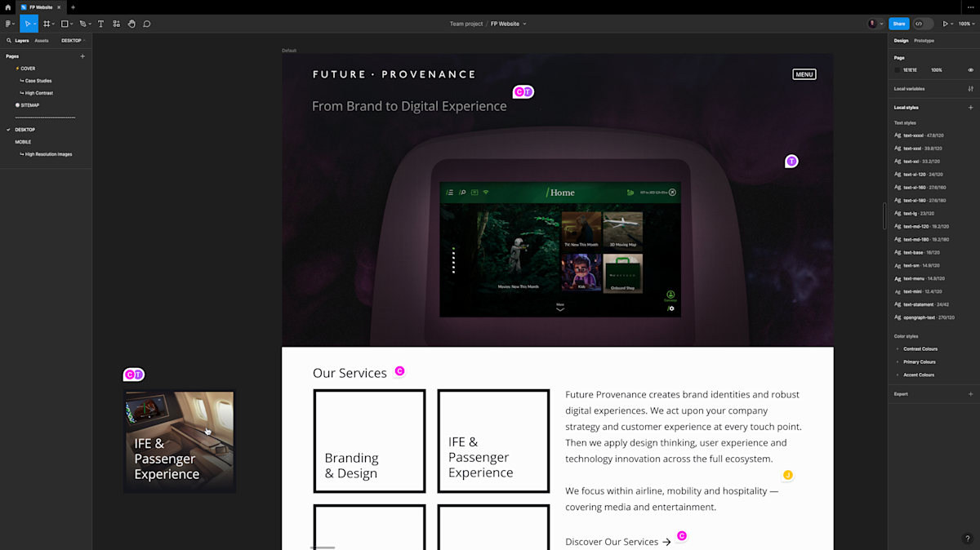The width and height of the screenshot is (980, 550).
Task: Add a new local style
Action: coord(971,108)
